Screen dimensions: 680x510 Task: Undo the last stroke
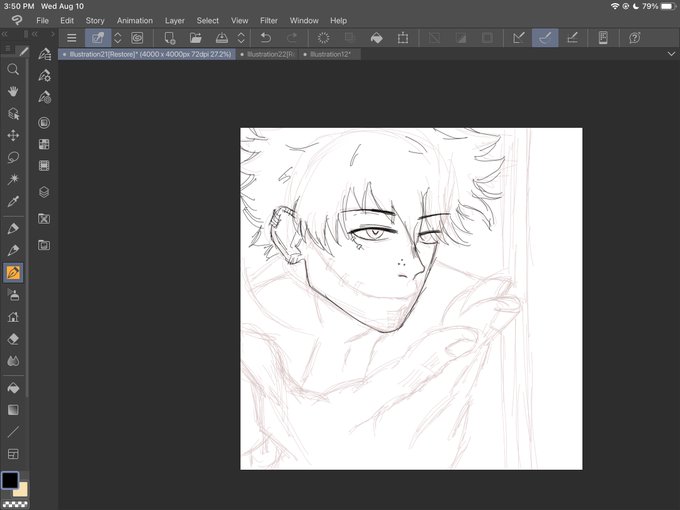pyautogui.click(x=265, y=38)
